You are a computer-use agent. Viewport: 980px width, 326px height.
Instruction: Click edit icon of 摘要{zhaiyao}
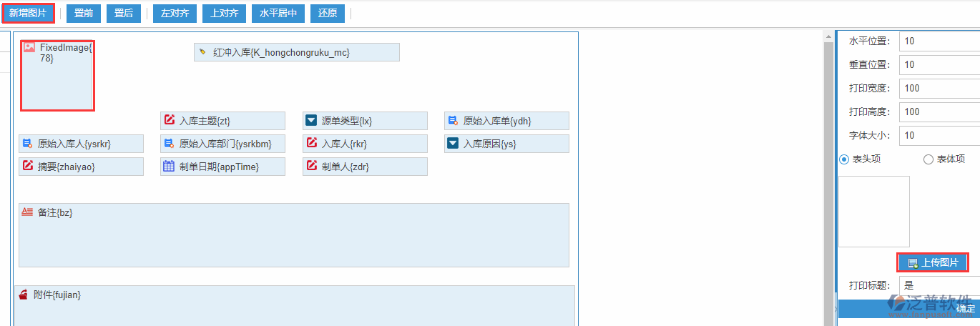[x=28, y=166]
